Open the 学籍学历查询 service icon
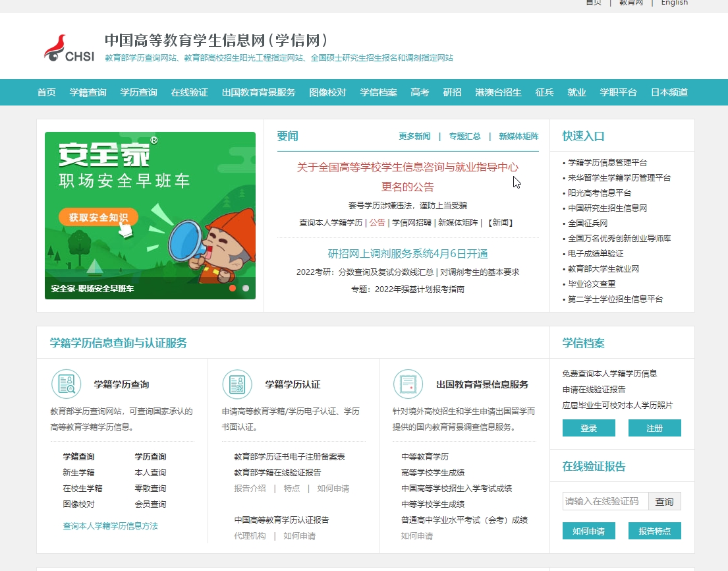The height and width of the screenshot is (571, 728). tap(66, 384)
